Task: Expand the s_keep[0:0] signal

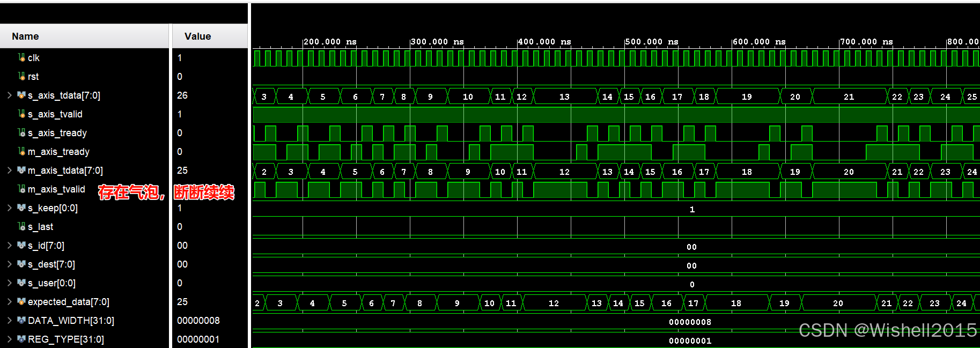Action: click(x=9, y=208)
